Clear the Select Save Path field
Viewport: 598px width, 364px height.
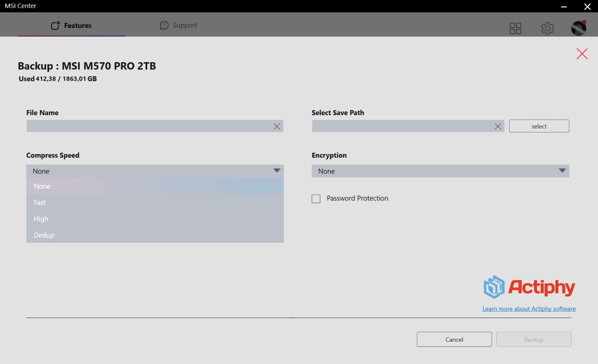click(x=497, y=127)
